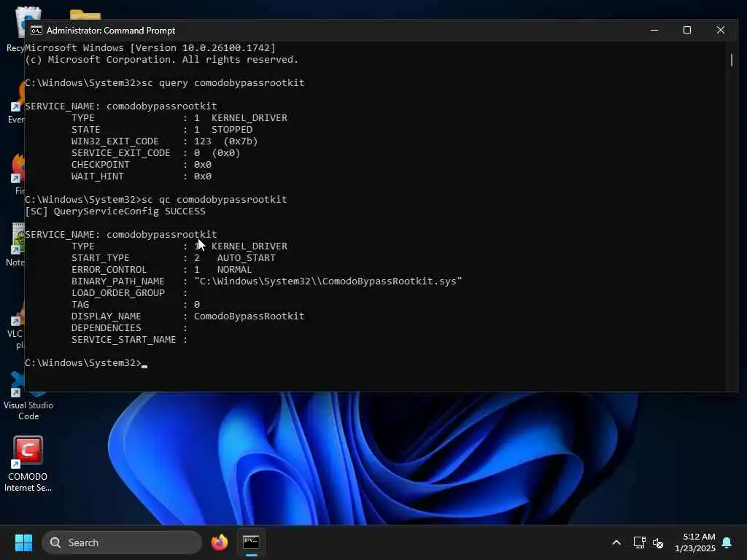The image size is (747, 560).
Task: Click Command Prompt title bar icon
Action: [x=36, y=31]
